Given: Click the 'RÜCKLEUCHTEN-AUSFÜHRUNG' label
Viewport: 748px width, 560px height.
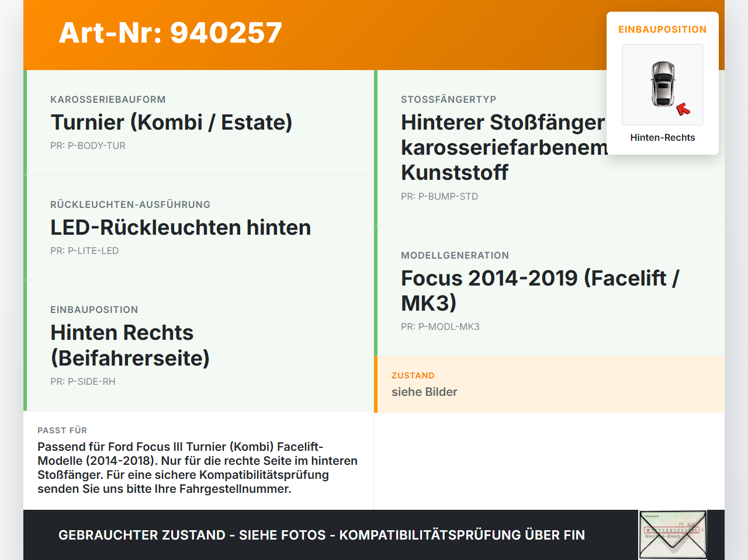Looking at the screenshot, I should click(x=130, y=204).
